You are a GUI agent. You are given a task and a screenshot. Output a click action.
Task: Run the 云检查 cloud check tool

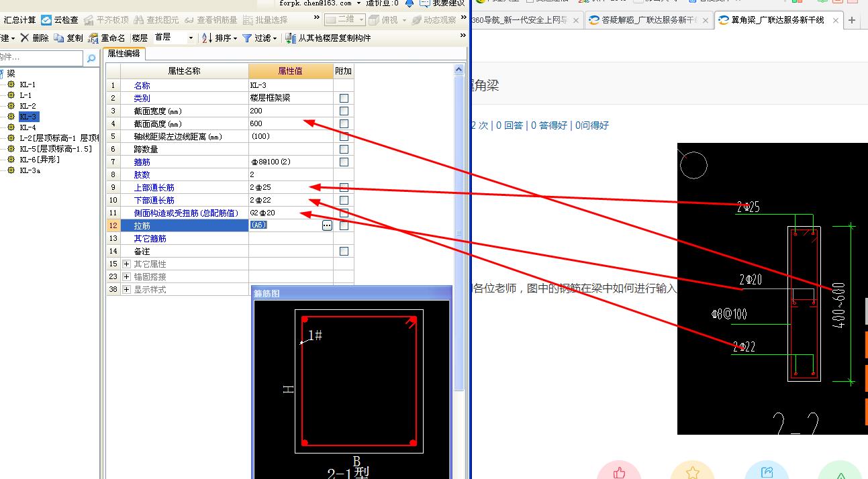(x=59, y=20)
